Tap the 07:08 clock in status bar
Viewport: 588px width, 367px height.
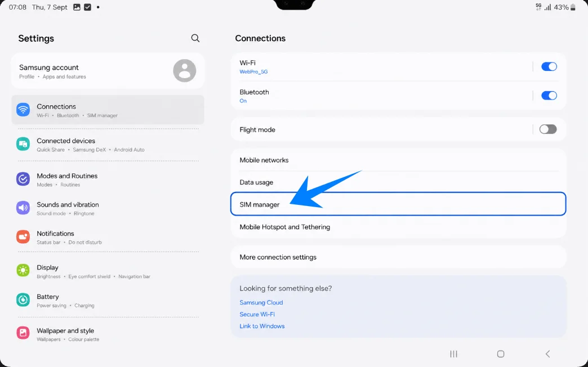coord(17,7)
